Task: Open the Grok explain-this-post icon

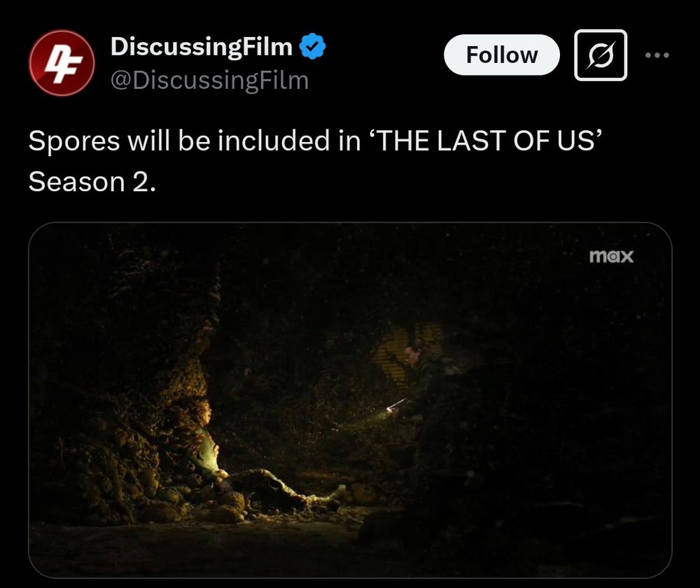Action: click(601, 55)
